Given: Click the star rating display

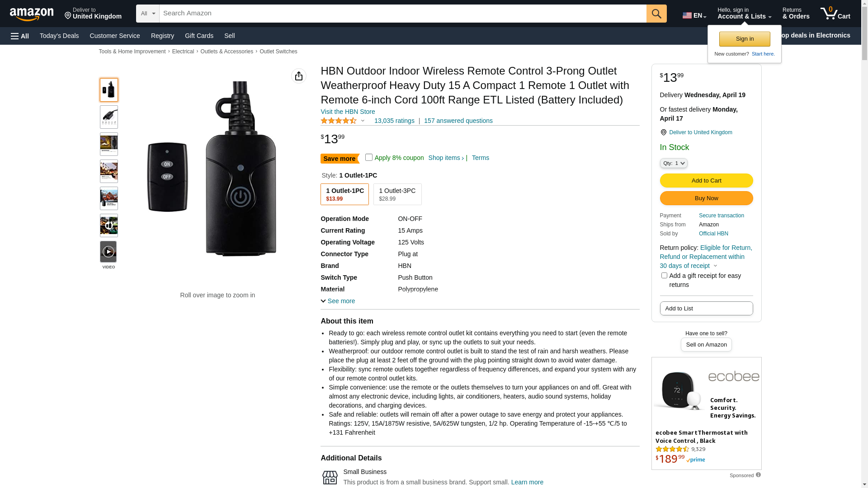Looking at the screenshot, I should click(339, 121).
